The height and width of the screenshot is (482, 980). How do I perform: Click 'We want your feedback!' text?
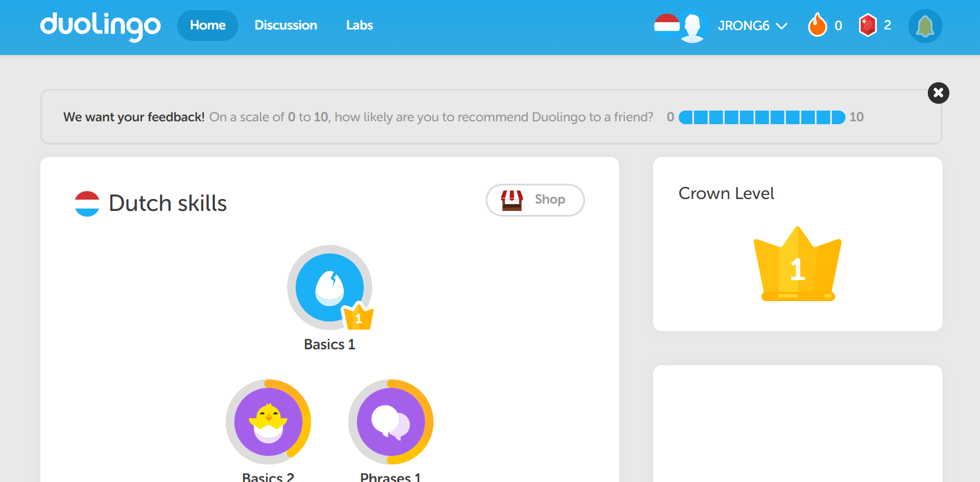coord(134,117)
